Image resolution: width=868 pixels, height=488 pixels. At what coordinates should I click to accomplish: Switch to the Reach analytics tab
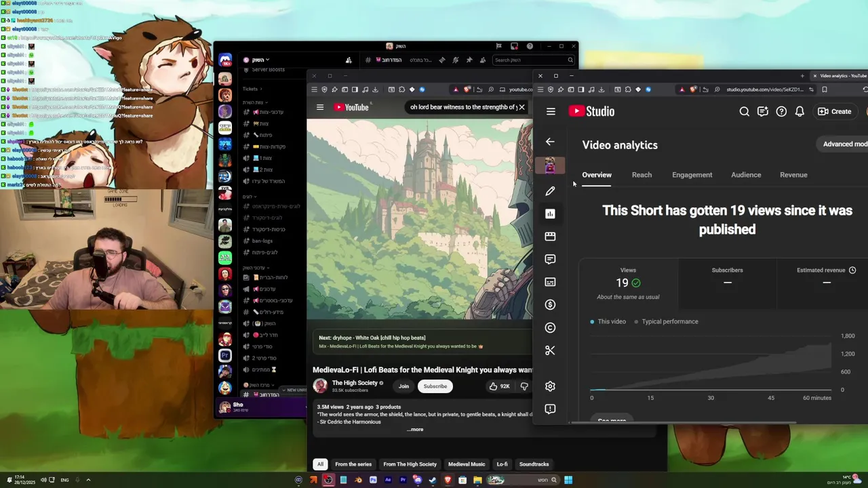[x=642, y=175]
